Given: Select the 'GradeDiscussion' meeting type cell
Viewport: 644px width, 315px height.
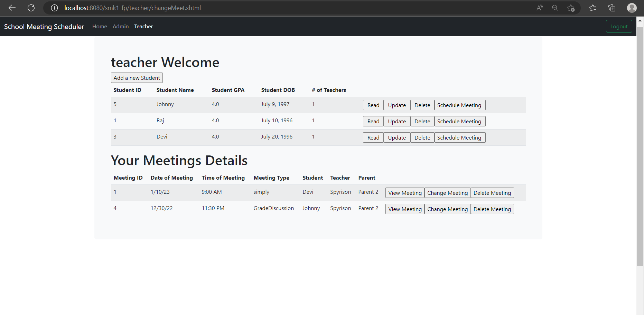Looking at the screenshot, I should 274,208.
